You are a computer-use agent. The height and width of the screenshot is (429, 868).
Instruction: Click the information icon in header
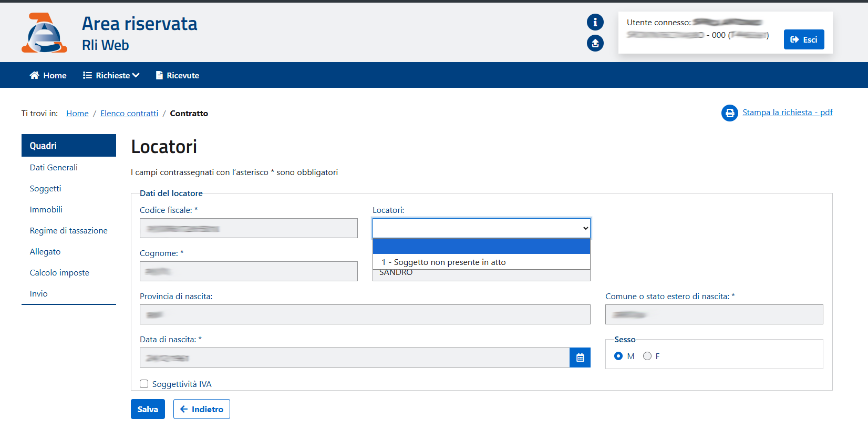[x=595, y=22]
